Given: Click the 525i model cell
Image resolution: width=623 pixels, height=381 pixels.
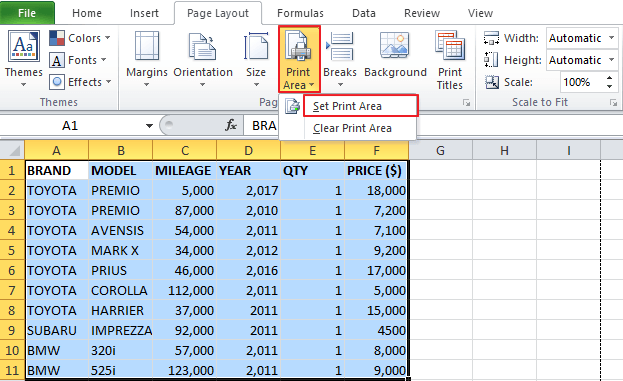Looking at the screenshot, I should click(121, 370).
